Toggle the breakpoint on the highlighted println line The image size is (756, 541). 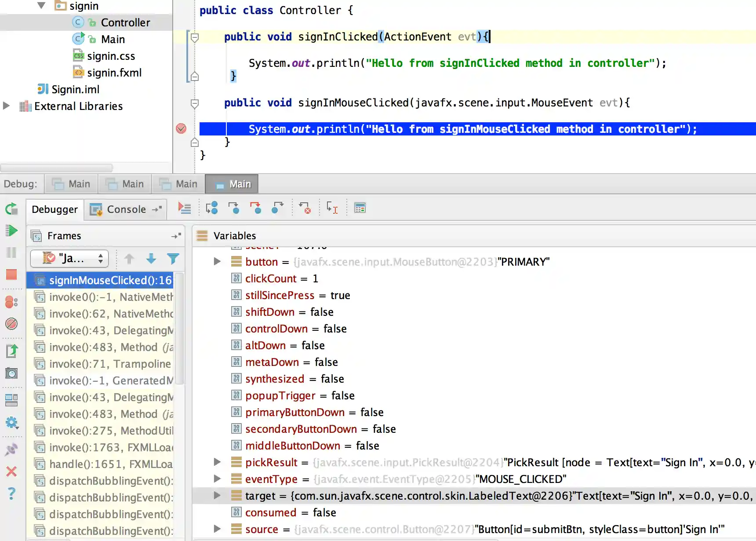(181, 129)
